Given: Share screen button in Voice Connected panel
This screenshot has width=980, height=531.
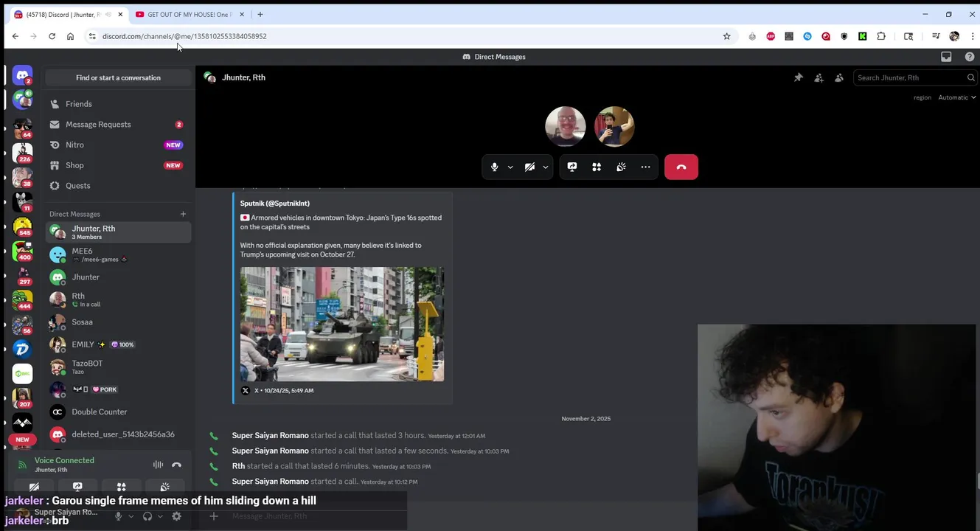Looking at the screenshot, I should click(77, 487).
